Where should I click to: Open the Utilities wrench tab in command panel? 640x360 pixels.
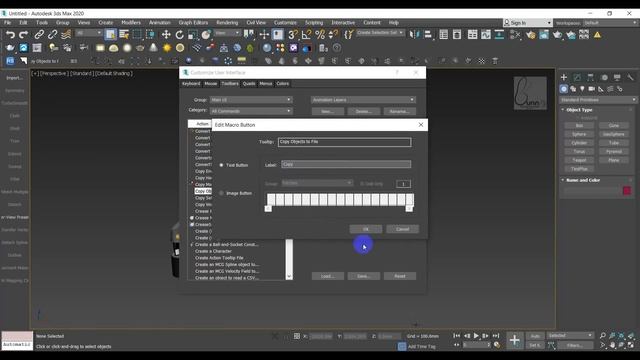point(631,77)
